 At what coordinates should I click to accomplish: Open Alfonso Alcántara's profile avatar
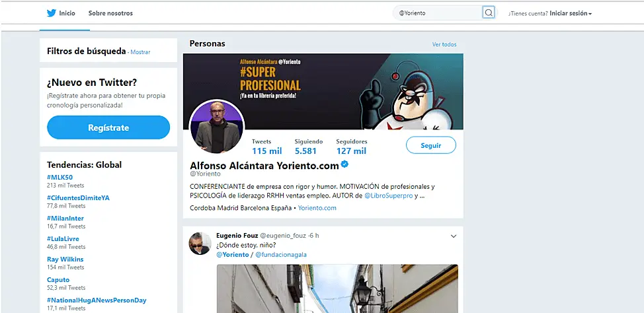coord(217,127)
